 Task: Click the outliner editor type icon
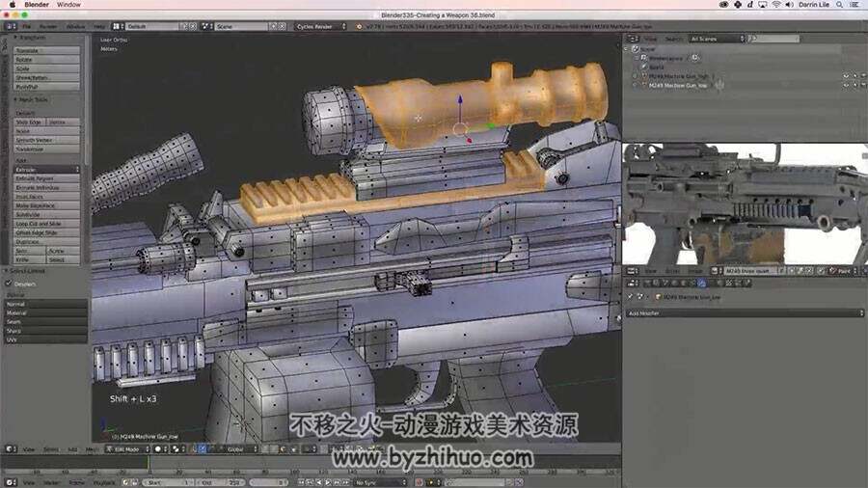click(633, 39)
